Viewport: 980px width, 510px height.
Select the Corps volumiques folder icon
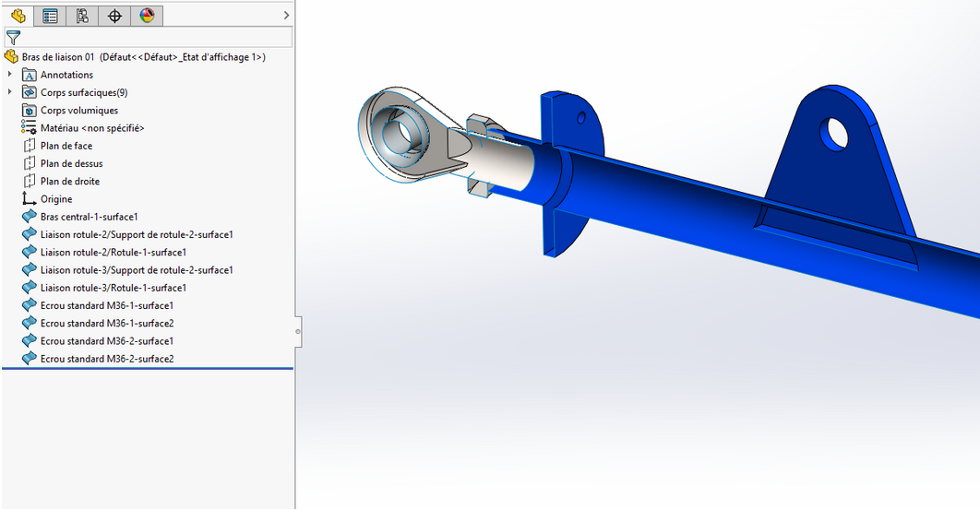[x=29, y=110]
